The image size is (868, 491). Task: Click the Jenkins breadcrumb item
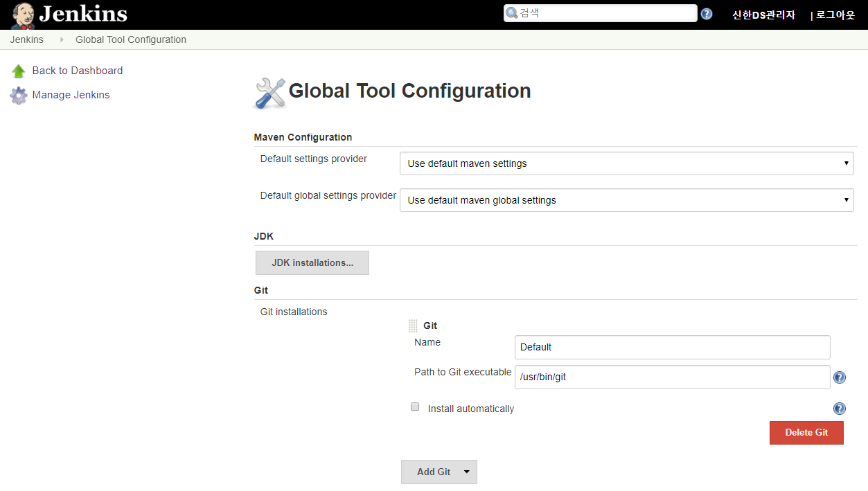26,39
